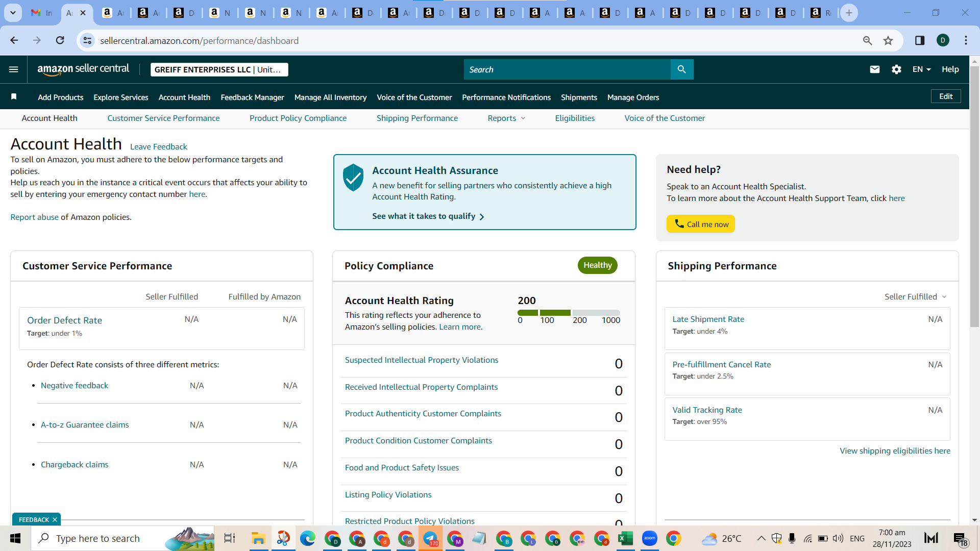Image resolution: width=980 pixels, height=551 pixels.
Task: Click the Windows taskbar search box
Action: [x=123, y=538]
